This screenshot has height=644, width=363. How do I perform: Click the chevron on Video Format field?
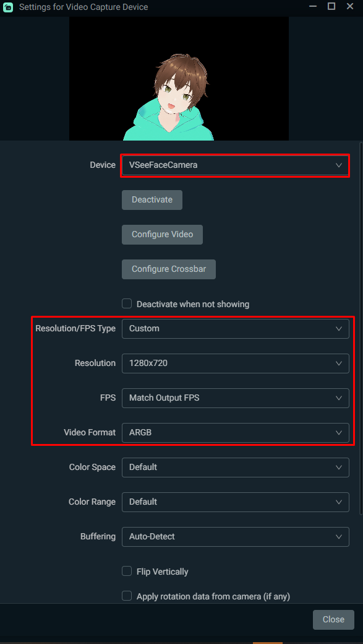[339, 432]
